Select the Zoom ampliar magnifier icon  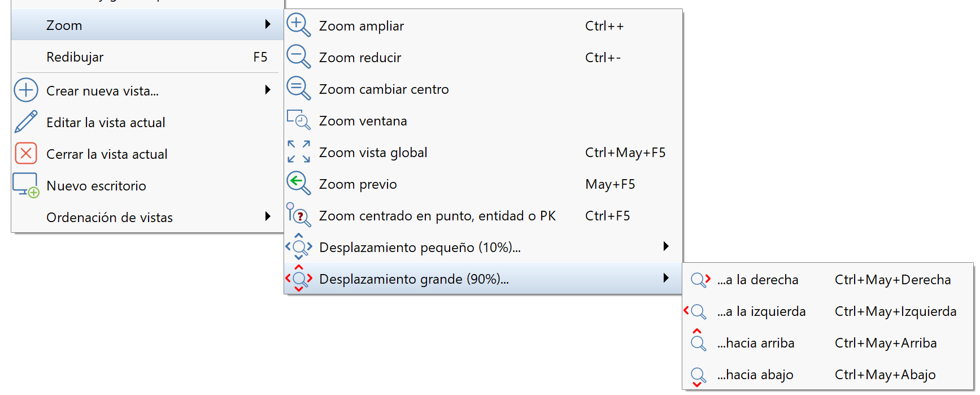pyautogui.click(x=298, y=25)
